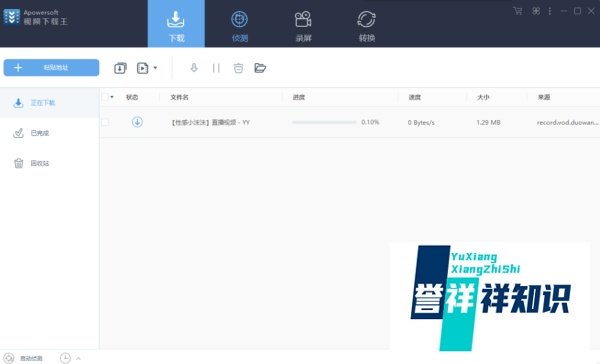Expand the arrow beside video file icon
This screenshot has width=600, height=364.
click(155, 68)
